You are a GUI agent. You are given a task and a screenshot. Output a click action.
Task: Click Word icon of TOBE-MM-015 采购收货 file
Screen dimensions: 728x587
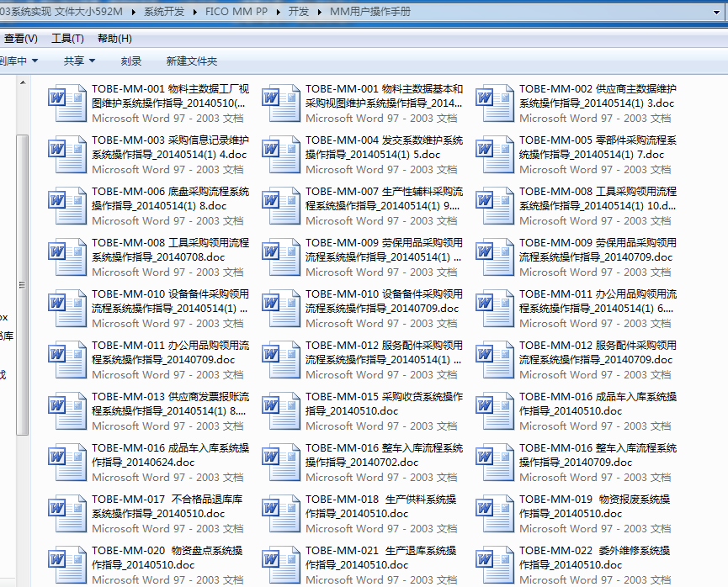[x=281, y=410]
